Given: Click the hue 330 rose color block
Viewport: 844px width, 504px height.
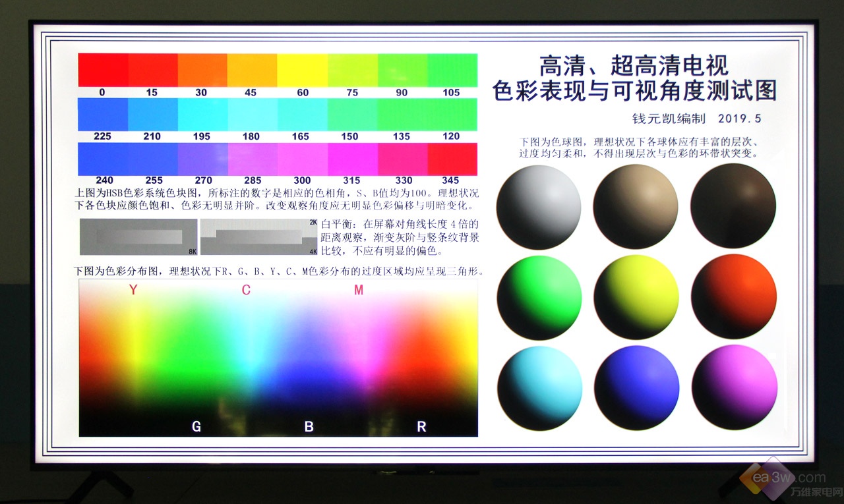Looking at the screenshot, I should pyautogui.click(x=402, y=159).
